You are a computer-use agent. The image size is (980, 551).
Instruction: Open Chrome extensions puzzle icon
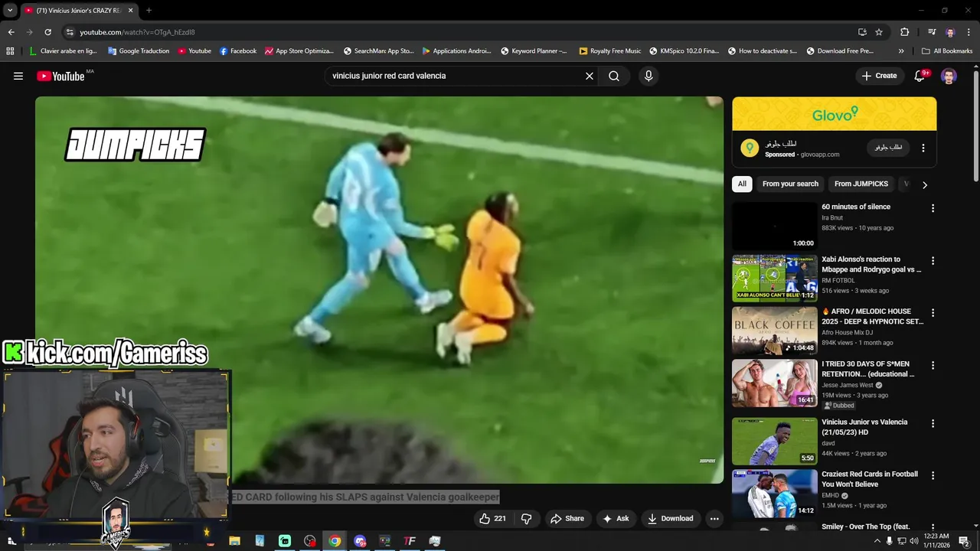click(904, 32)
